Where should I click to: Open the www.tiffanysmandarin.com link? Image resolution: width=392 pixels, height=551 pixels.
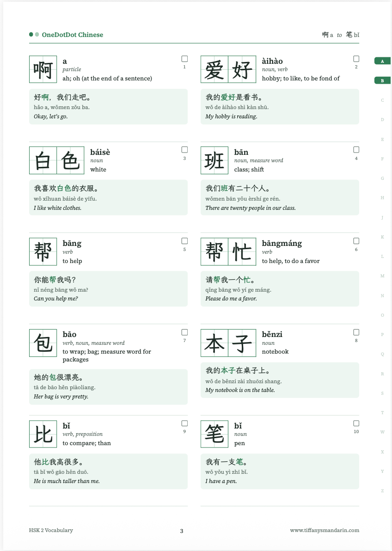tap(325, 530)
